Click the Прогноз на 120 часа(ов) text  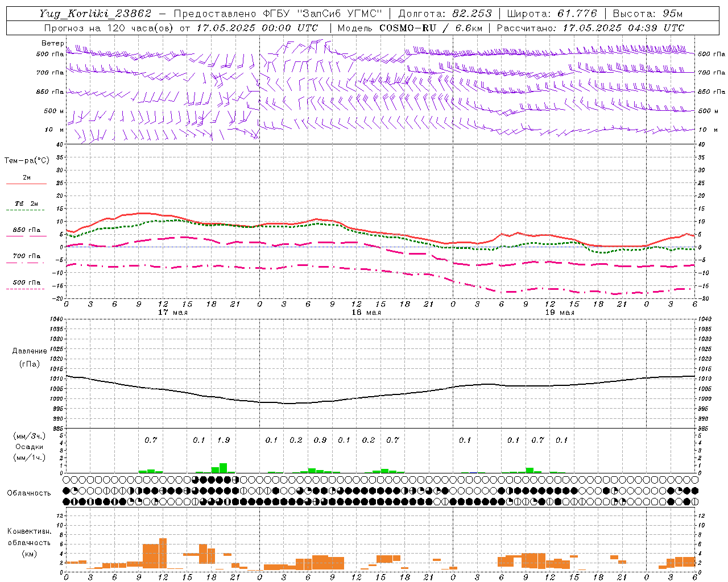click(x=109, y=28)
